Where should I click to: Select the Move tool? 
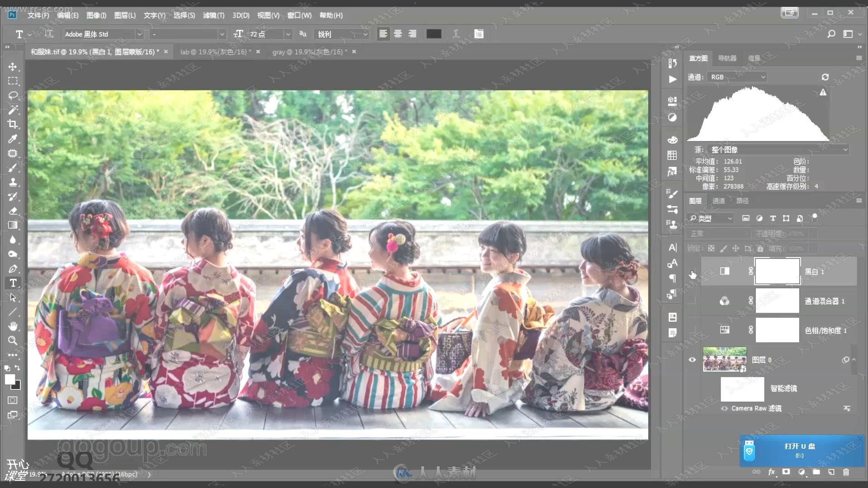tap(13, 67)
